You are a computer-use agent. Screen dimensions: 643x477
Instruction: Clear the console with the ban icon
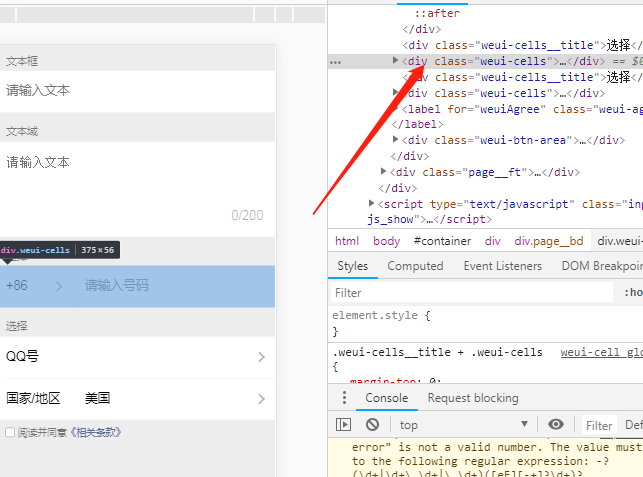pos(372,424)
